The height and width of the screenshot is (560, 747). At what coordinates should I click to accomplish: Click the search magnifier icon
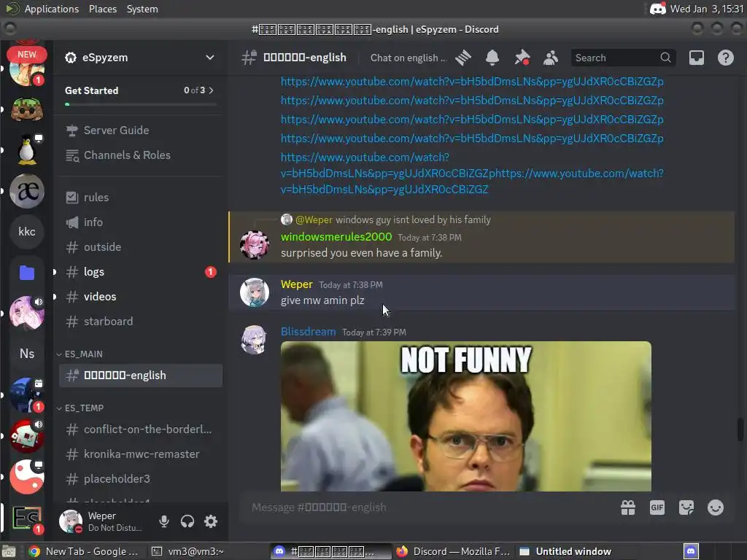pos(665,58)
